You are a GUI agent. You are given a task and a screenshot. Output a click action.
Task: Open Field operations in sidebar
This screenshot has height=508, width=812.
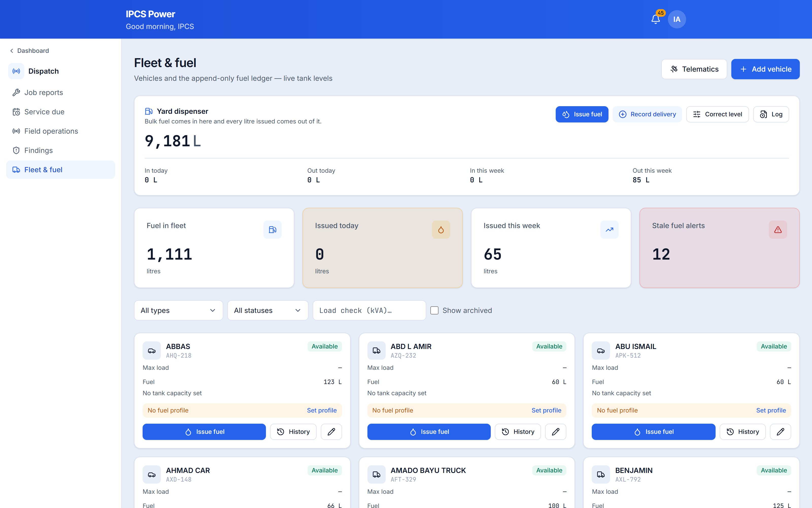(x=60, y=131)
